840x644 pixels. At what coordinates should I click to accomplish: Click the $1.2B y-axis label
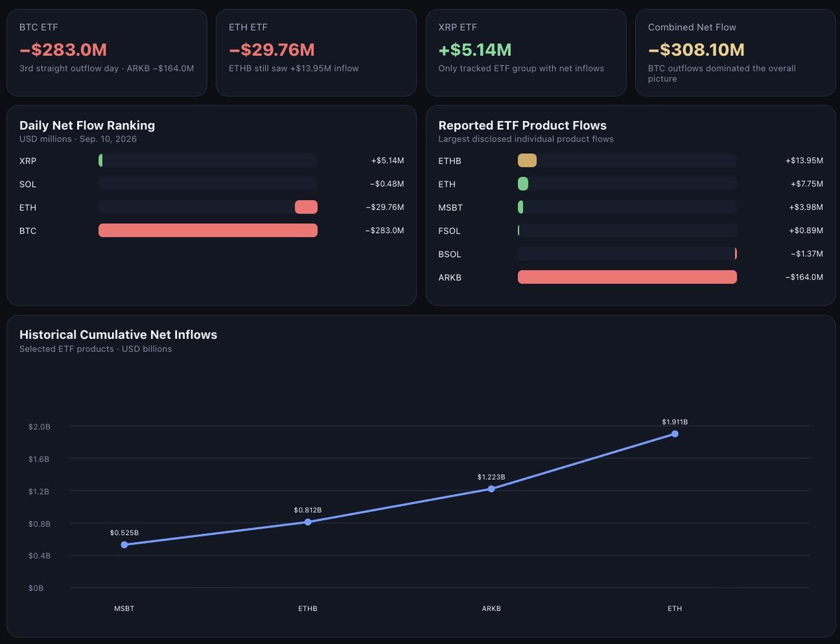[x=39, y=491]
